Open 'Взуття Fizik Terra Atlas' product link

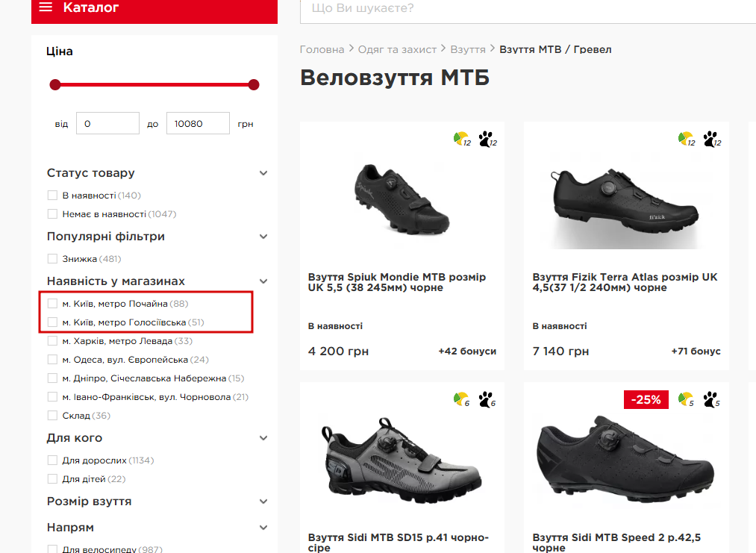pos(625,282)
